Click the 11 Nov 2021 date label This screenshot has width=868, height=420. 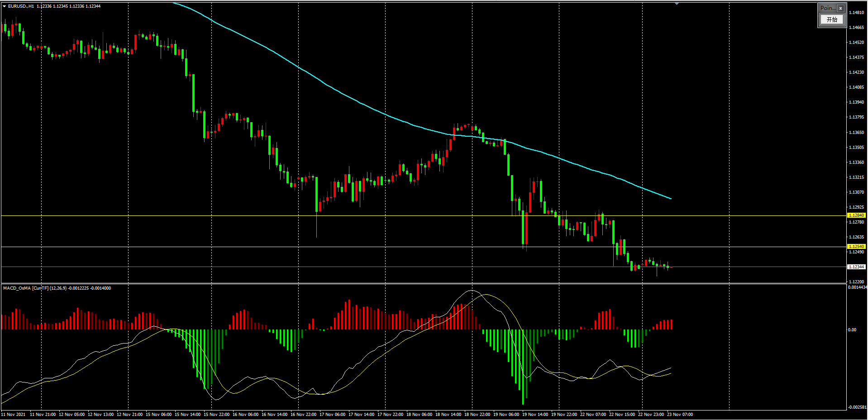[x=14, y=415]
